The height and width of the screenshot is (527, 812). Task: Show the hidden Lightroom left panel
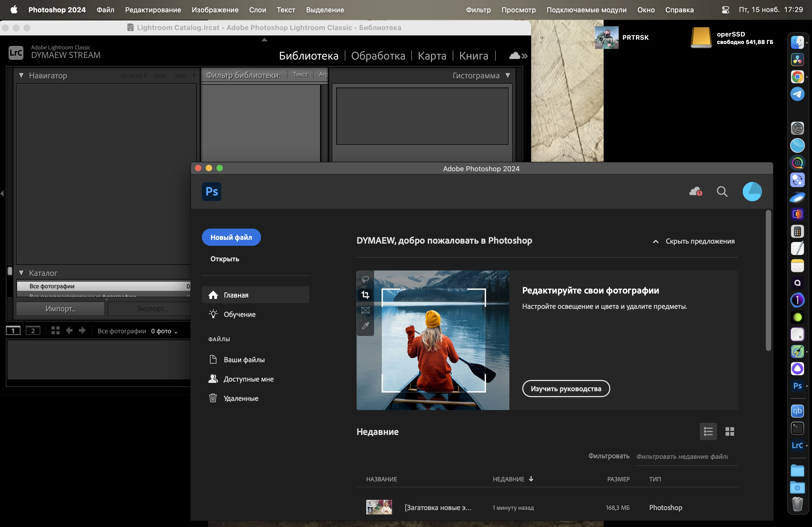[2, 194]
